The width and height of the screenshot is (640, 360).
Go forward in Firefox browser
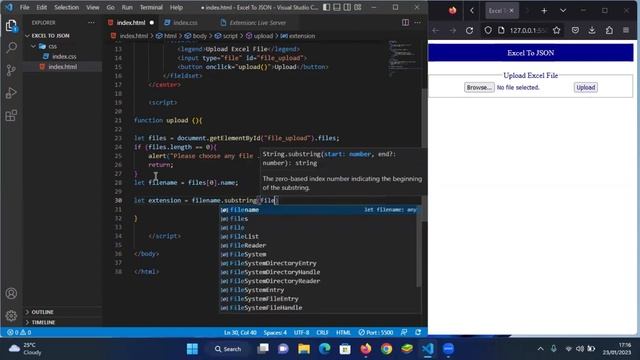click(x=453, y=30)
